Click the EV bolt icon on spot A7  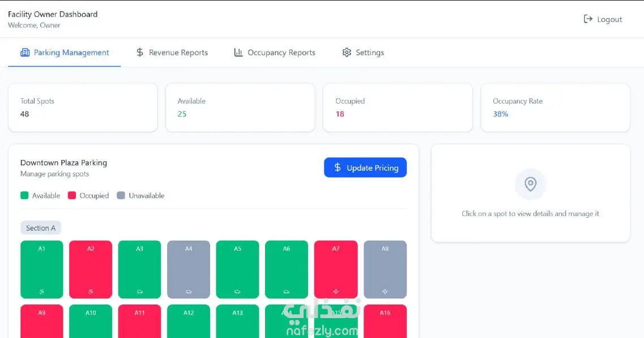point(335,291)
